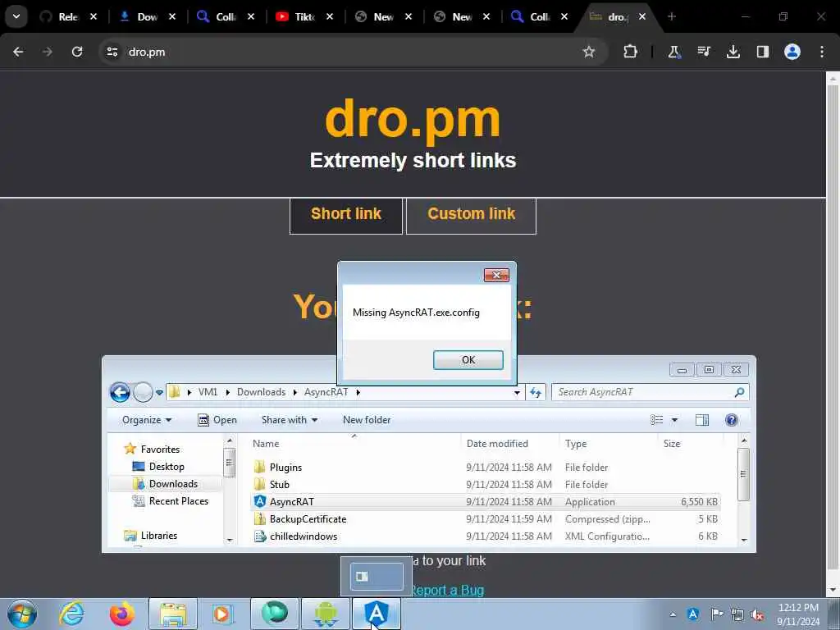
Task: Refresh the AsyncRAT folder view
Action: pyautogui.click(x=535, y=393)
